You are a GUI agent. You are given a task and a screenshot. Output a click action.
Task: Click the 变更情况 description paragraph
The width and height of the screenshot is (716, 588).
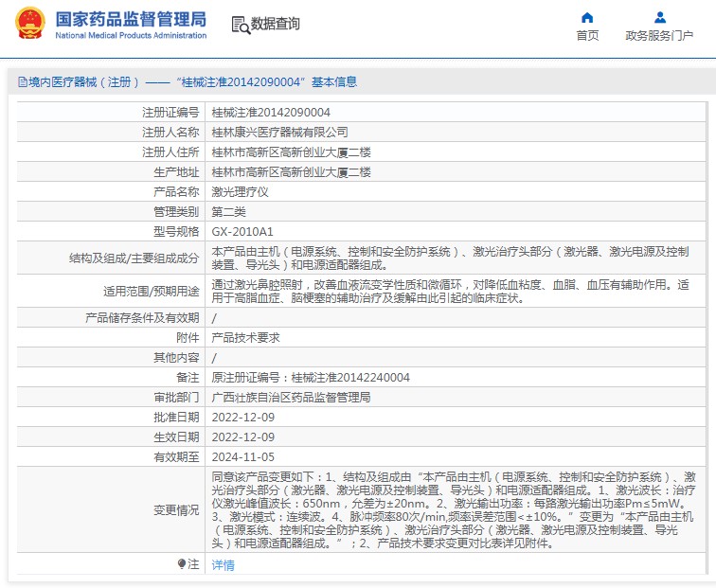click(x=454, y=510)
